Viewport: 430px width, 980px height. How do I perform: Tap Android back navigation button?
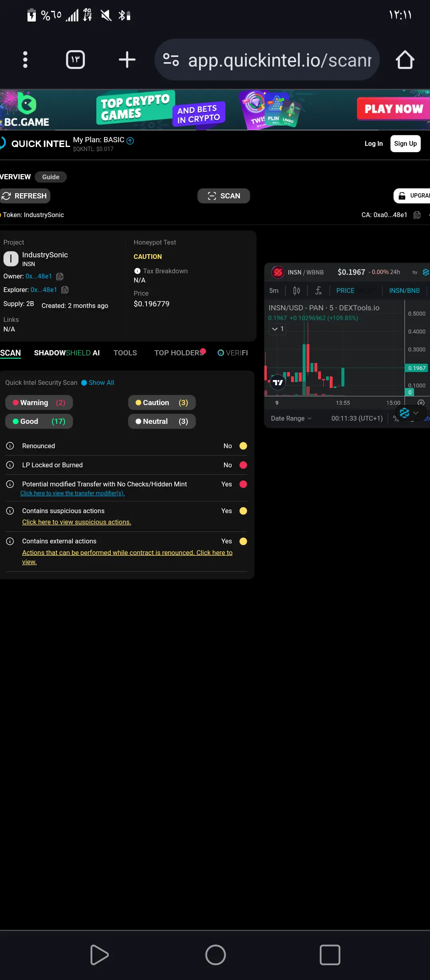pos(100,955)
